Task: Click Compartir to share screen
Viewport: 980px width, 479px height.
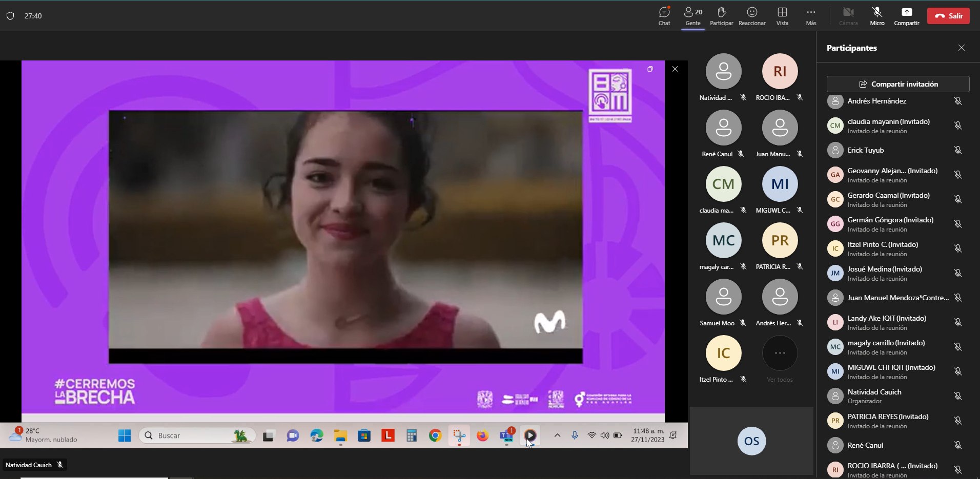Action: click(906, 16)
